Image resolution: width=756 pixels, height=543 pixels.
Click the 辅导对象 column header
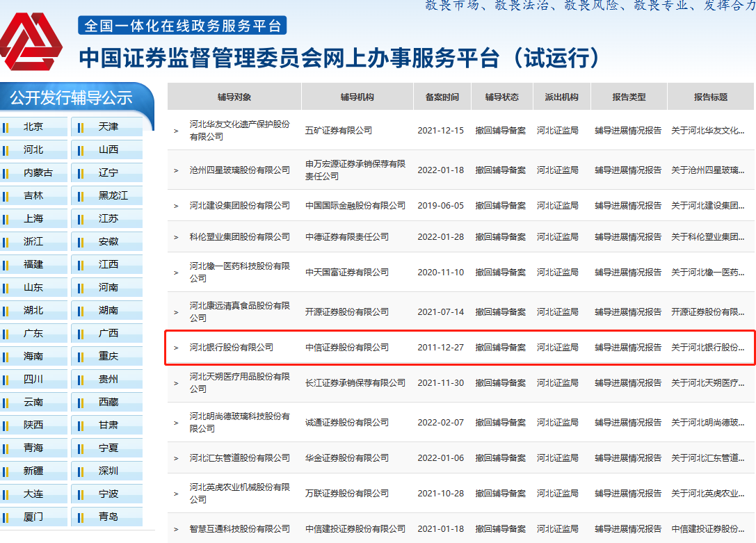coord(234,97)
